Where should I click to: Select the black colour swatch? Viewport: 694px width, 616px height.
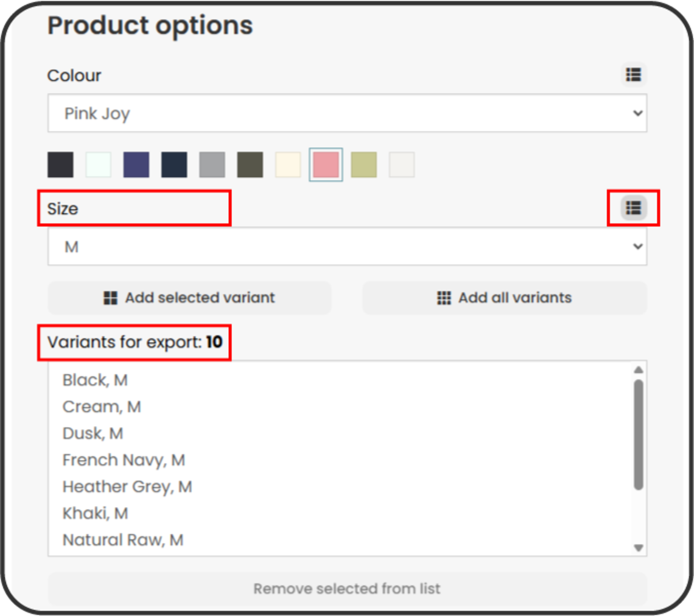[x=60, y=165]
